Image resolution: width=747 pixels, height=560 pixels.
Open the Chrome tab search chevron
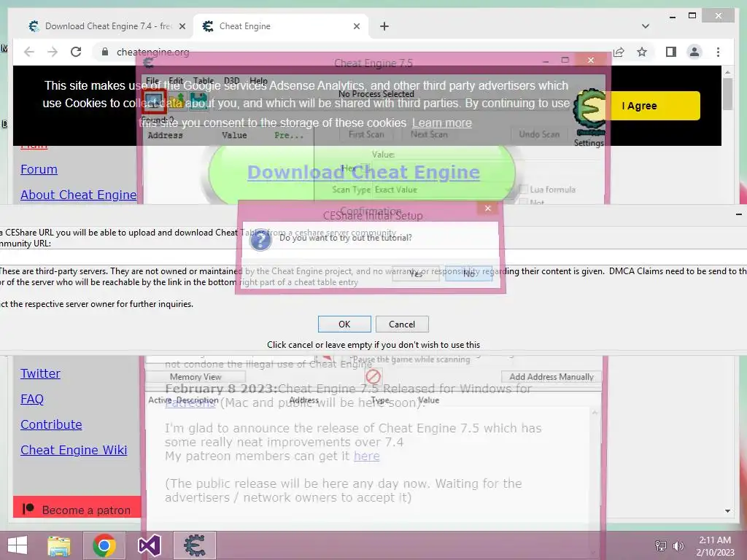[x=645, y=26]
